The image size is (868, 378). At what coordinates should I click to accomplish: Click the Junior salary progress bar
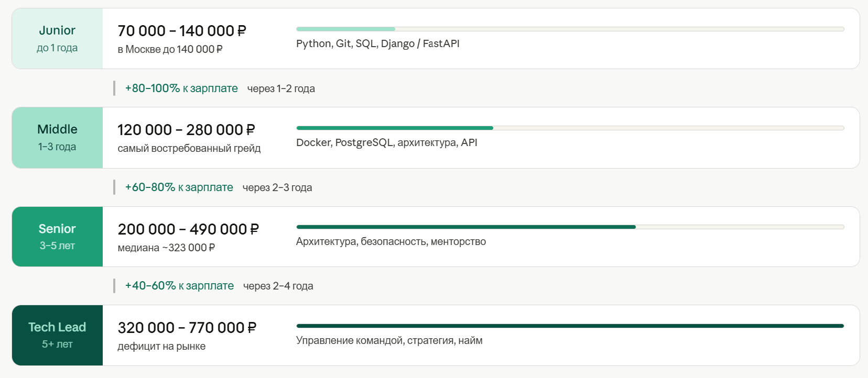(x=570, y=29)
